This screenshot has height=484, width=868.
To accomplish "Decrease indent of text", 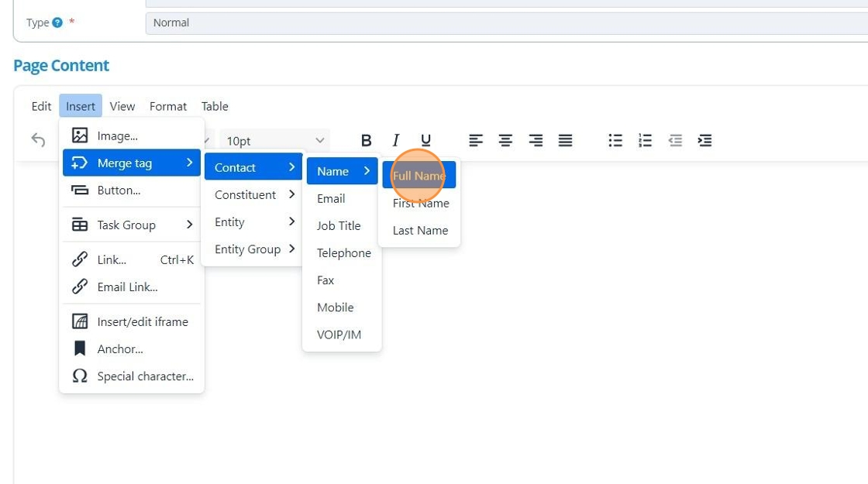I will [x=675, y=140].
